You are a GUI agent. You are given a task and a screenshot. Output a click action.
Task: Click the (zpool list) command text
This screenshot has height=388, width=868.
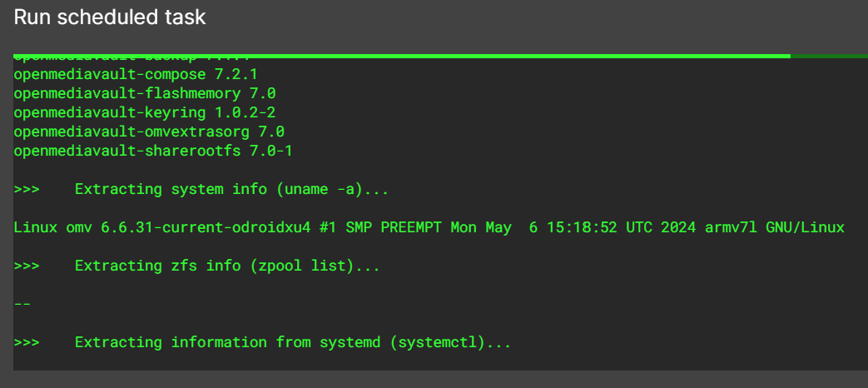pos(302,266)
